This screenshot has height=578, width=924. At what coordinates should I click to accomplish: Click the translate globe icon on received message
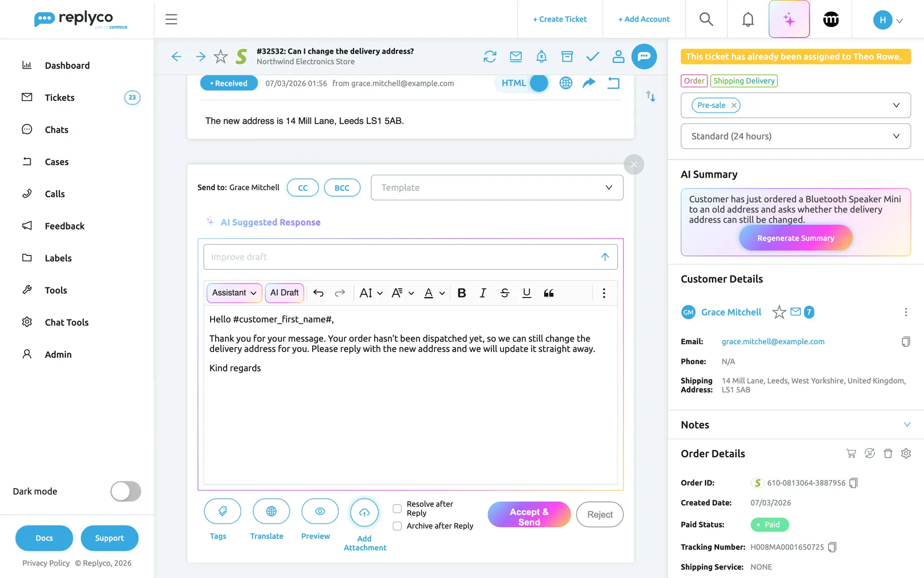[566, 83]
